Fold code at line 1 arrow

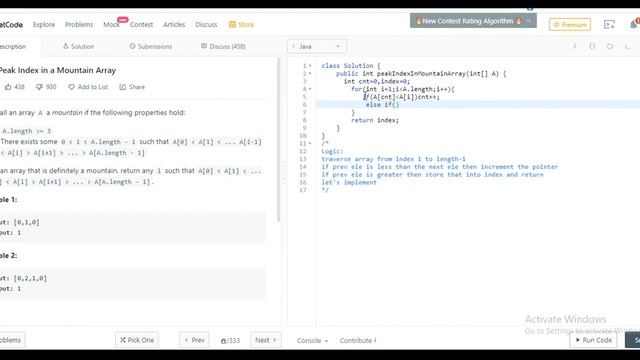310,66
